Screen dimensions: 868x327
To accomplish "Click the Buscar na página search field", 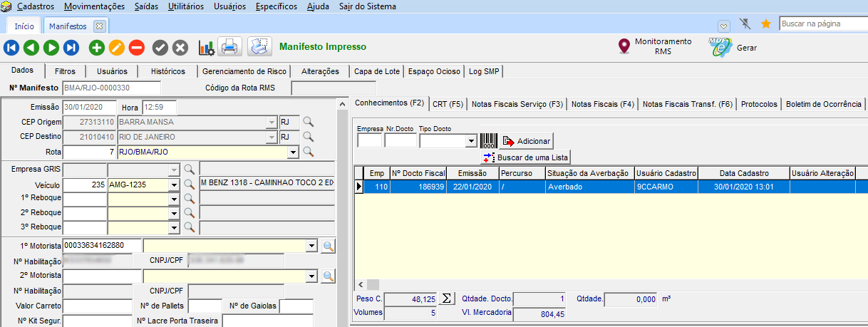I will (x=823, y=24).
